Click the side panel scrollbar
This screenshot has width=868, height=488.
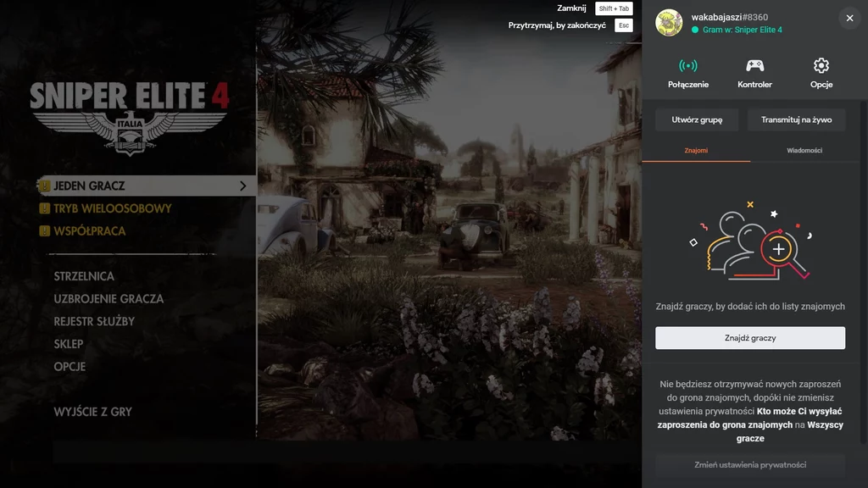[x=863, y=272]
